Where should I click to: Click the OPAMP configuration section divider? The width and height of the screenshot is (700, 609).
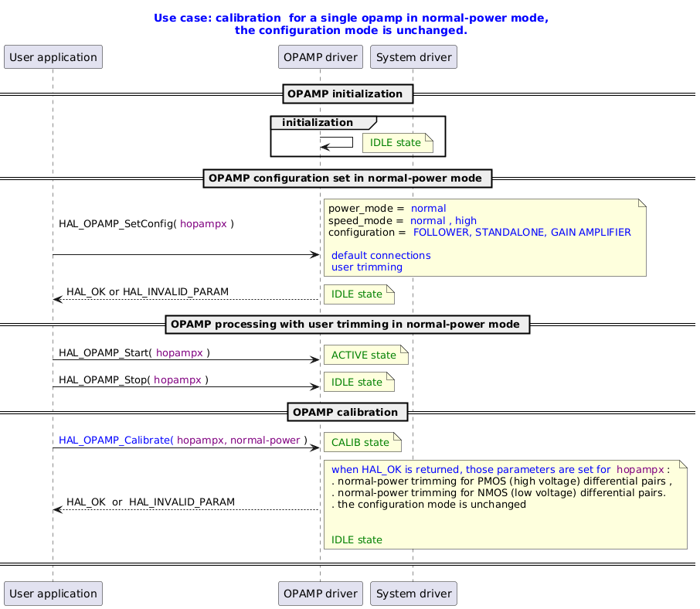[x=348, y=179]
